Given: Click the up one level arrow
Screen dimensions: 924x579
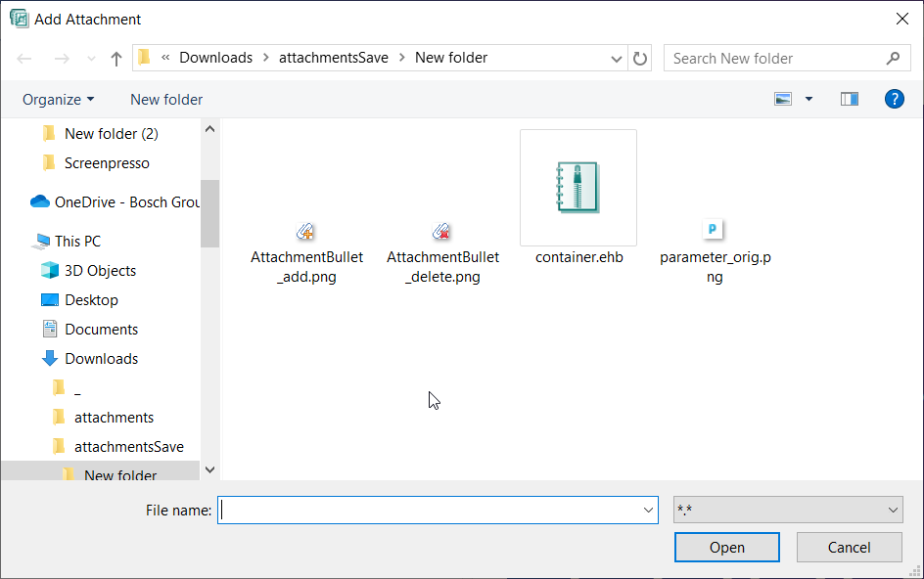Looking at the screenshot, I should [x=115, y=59].
